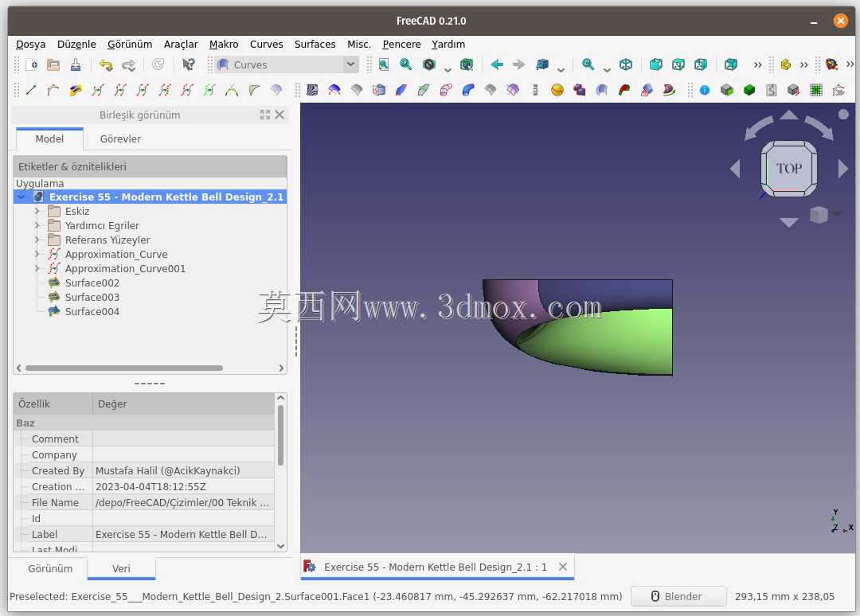The width and height of the screenshot is (860, 616).
Task: Click the Bounding box icon
Action: click(467, 64)
